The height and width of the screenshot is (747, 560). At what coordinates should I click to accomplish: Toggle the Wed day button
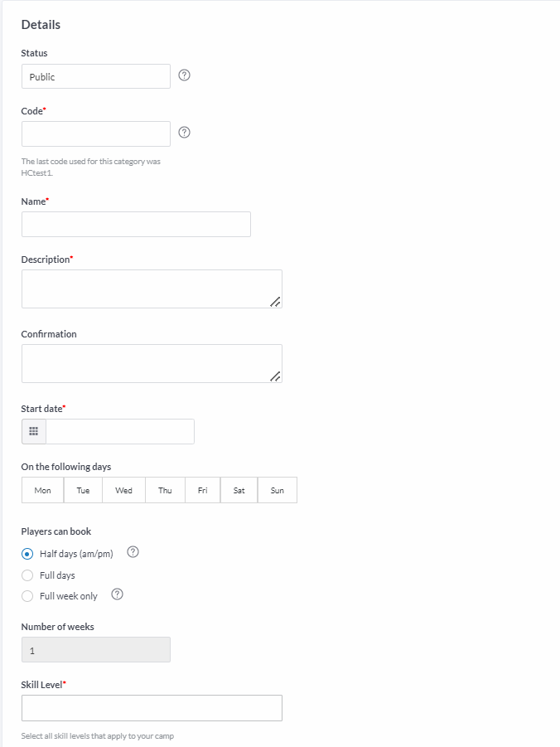[x=123, y=490]
